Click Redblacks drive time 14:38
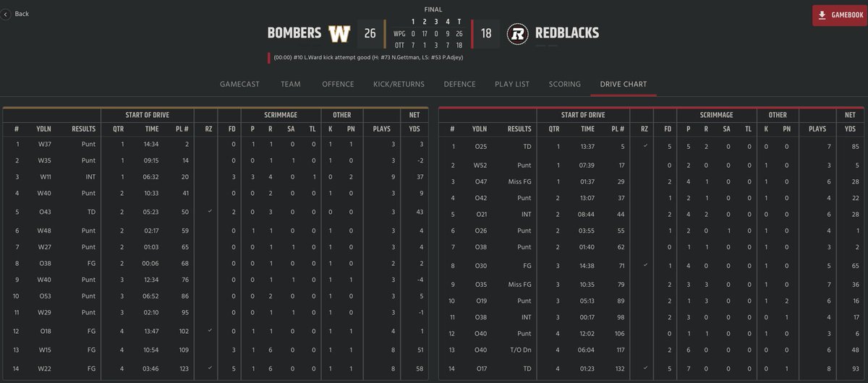Screen dimensions: 868x383 click(588, 266)
